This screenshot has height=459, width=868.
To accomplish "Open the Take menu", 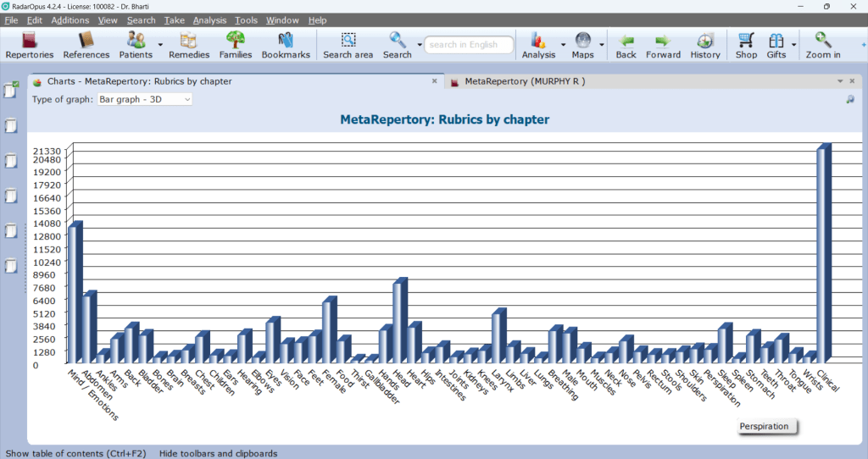I will tap(175, 20).
